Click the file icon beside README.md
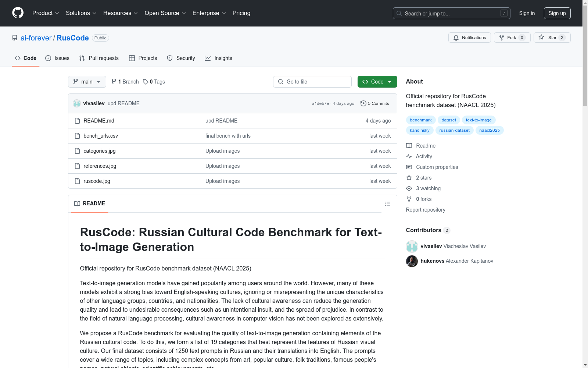This screenshot has height=368, width=588. click(77, 121)
